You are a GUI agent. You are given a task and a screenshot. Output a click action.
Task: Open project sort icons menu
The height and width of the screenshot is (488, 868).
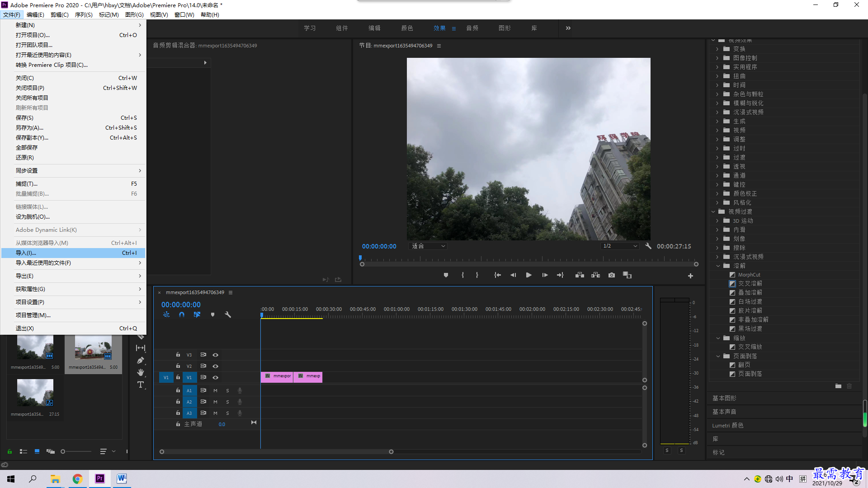click(x=103, y=451)
